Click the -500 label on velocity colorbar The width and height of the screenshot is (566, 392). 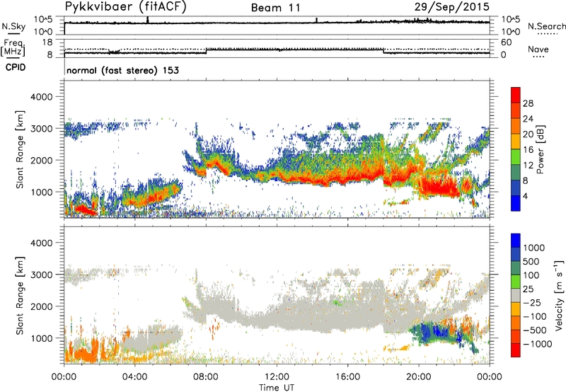click(x=534, y=330)
